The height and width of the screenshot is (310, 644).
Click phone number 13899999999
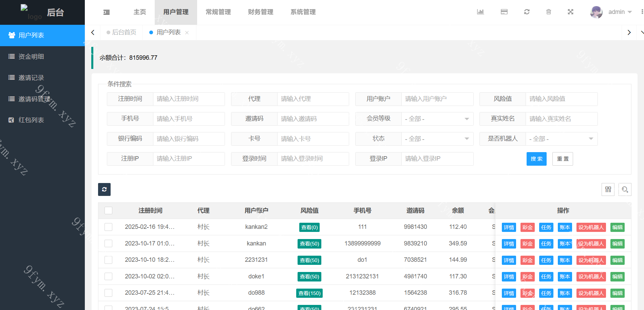362,243
